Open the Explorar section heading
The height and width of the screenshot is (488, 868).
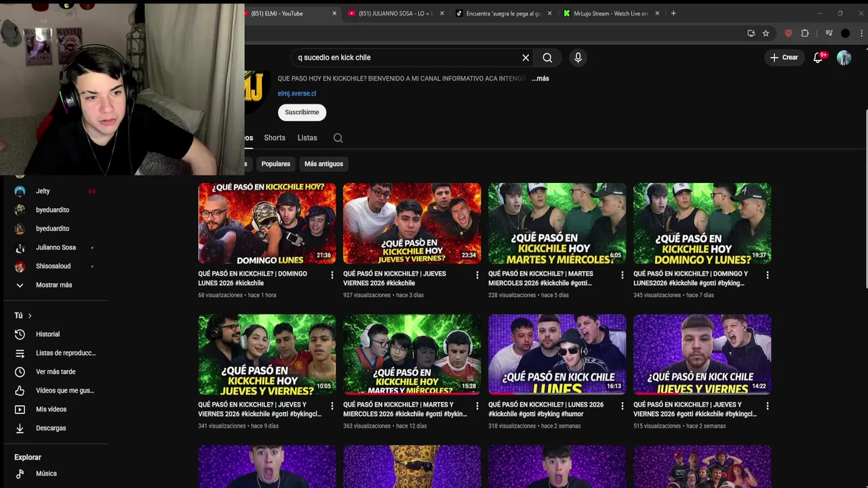28,457
